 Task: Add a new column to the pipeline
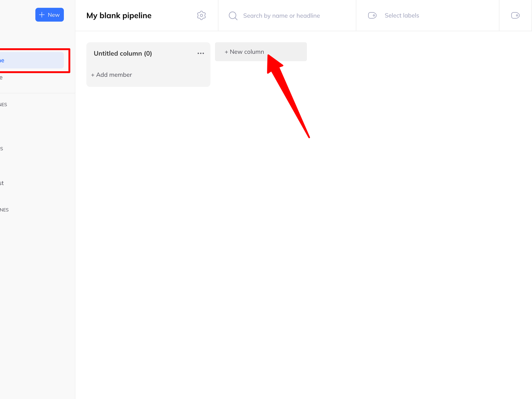(261, 52)
